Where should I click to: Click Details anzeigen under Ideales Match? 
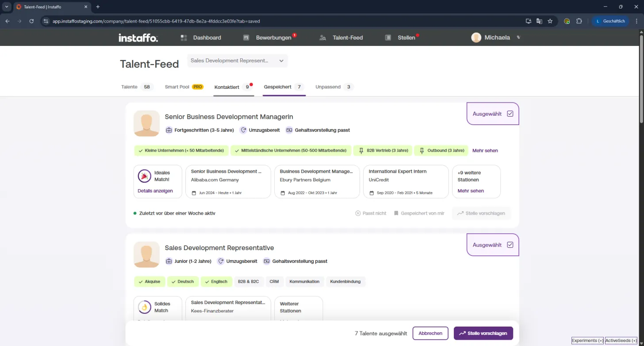point(155,191)
